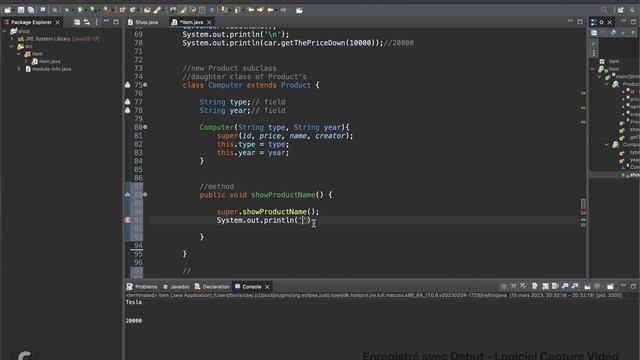Expand module-info.java tree node
This screenshot has height=360, width=640.
[x=19, y=69]
